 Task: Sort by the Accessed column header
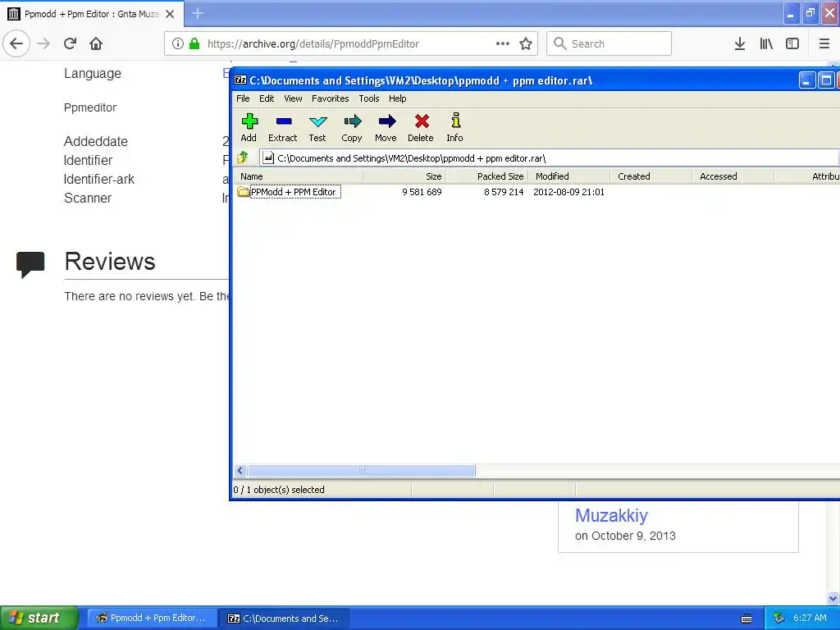(x=733, y=176)
